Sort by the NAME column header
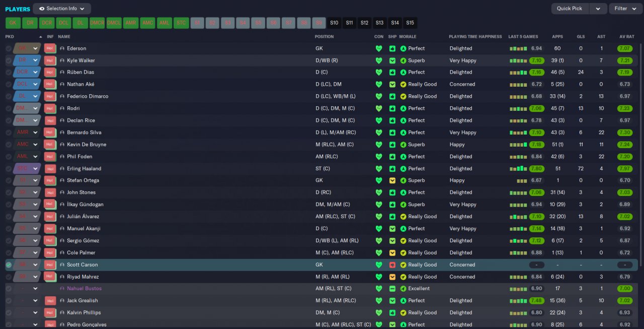 pos(64,36)
